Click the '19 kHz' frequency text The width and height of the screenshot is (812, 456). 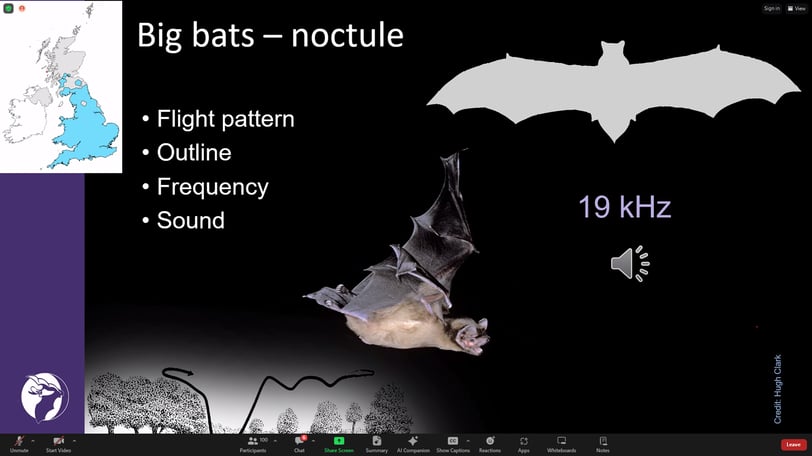(625, 207)
